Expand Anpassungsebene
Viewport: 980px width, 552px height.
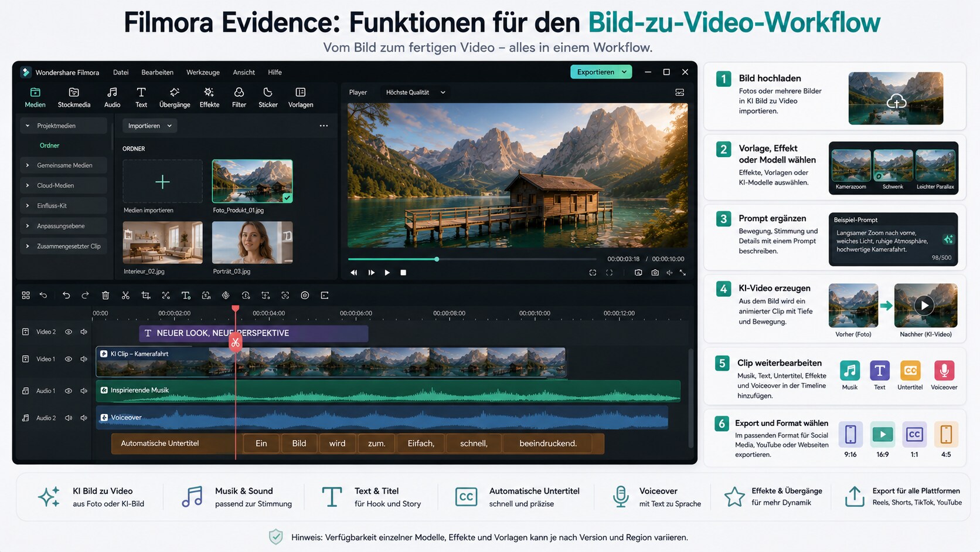coord(27,226)
